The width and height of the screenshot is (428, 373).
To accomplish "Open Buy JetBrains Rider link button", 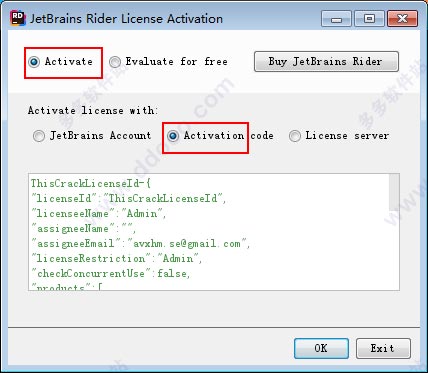I will [x=326, y=61].
